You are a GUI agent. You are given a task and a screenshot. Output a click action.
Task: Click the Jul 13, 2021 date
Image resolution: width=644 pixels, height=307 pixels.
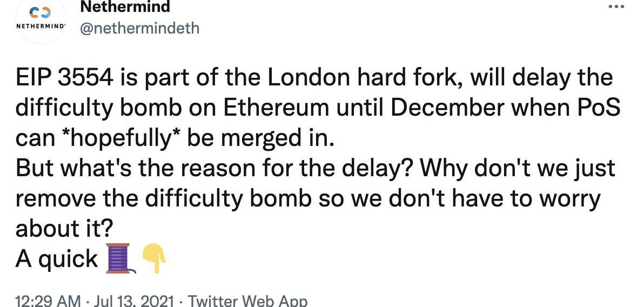click(x=133, y=301)
